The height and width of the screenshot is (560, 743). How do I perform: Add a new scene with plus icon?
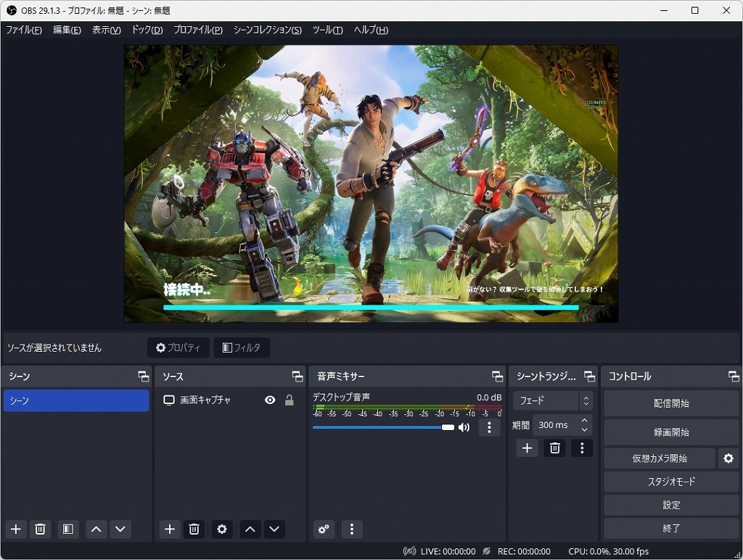[16, 529]
